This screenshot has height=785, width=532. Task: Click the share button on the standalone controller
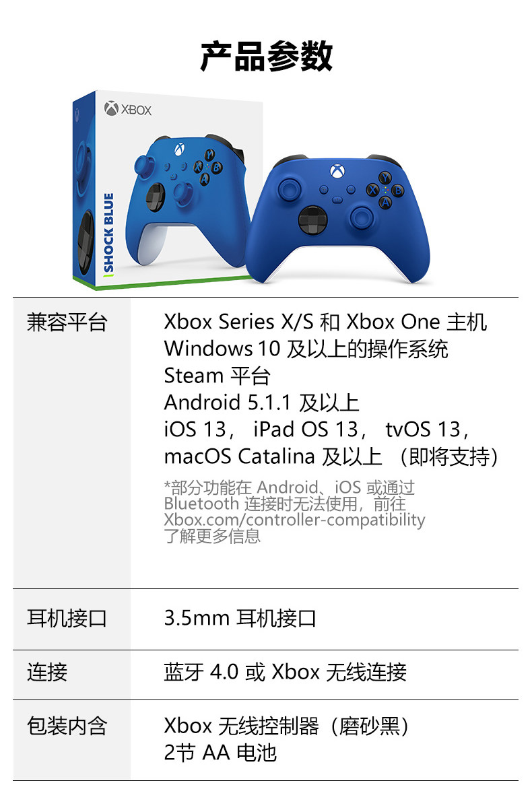click(x=337, y=200)
